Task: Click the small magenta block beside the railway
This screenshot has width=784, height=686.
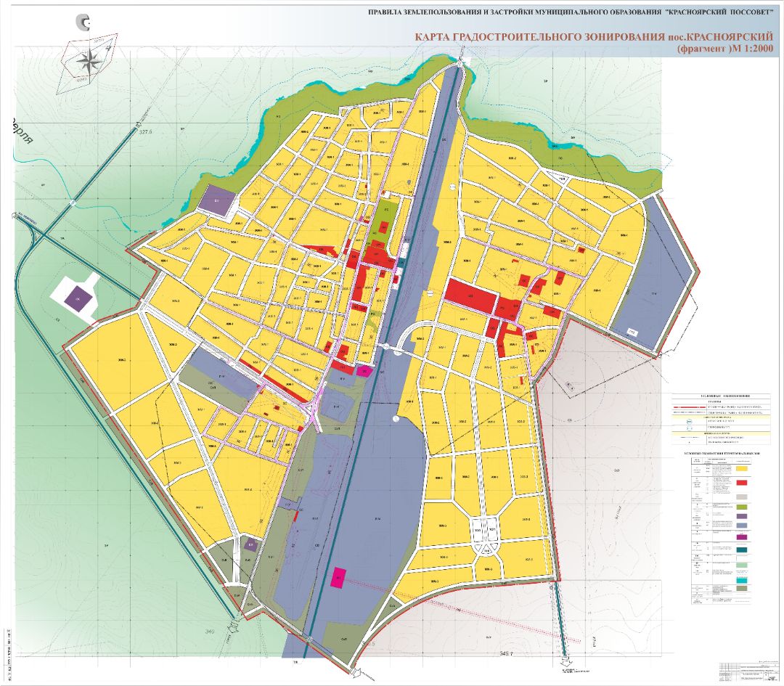Action: point(364,370)
